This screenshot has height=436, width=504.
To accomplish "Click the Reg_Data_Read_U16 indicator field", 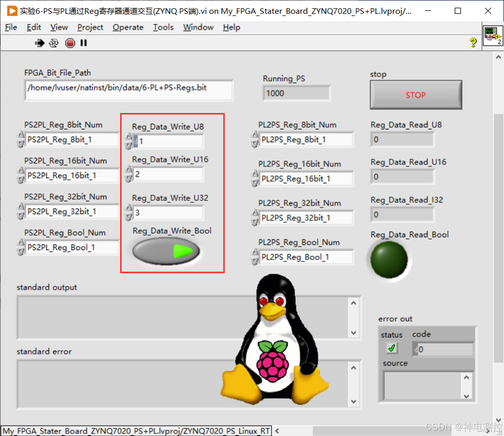I will click(402, 177).
